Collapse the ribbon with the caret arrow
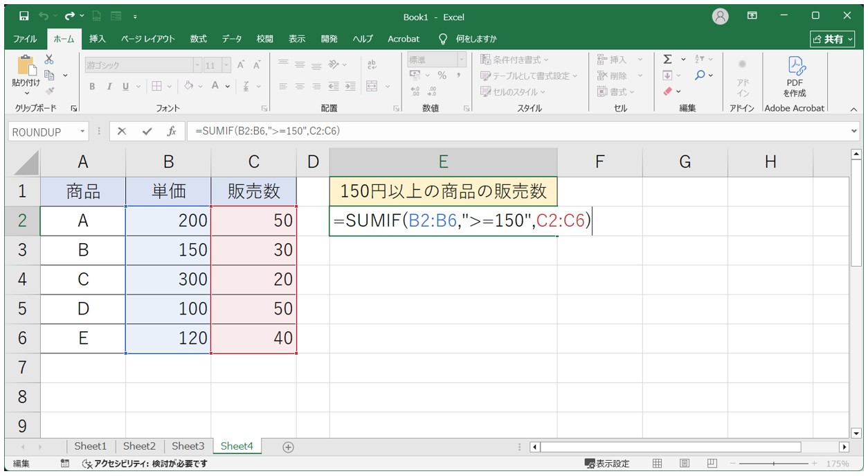 pos(853,109)
